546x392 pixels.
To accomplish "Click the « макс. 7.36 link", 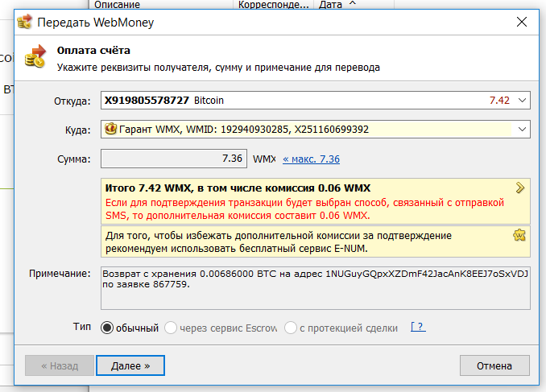I will (x=311, y=159).
